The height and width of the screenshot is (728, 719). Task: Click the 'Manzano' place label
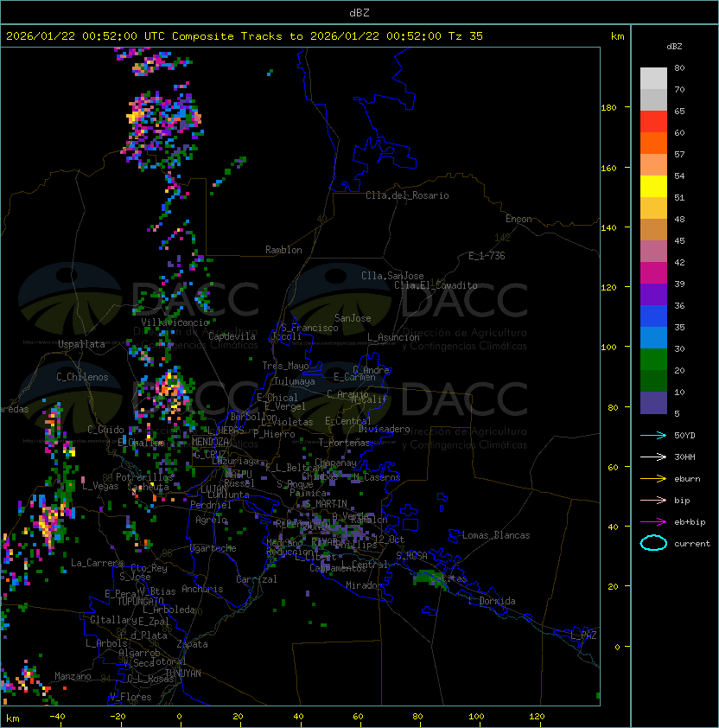73,676
